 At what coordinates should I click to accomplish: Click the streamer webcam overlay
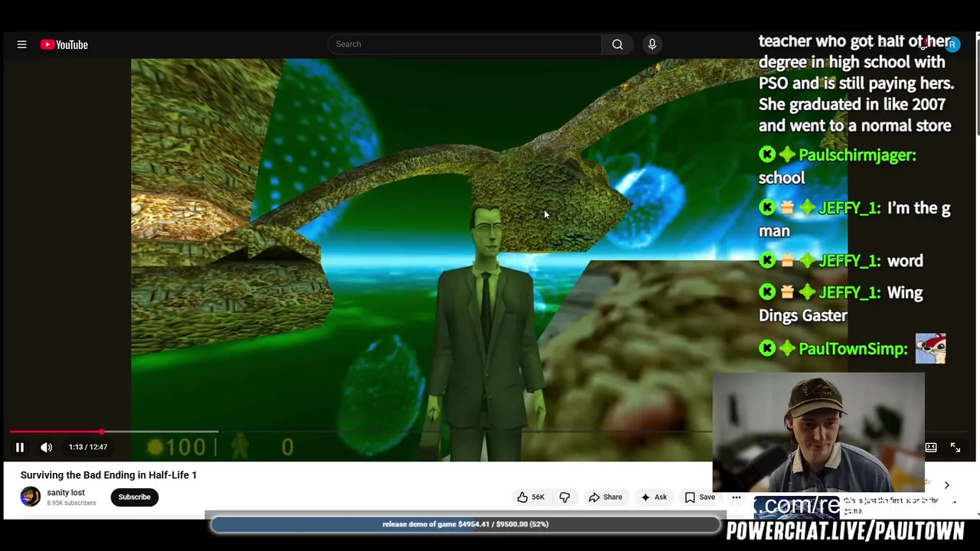(818, 432)
